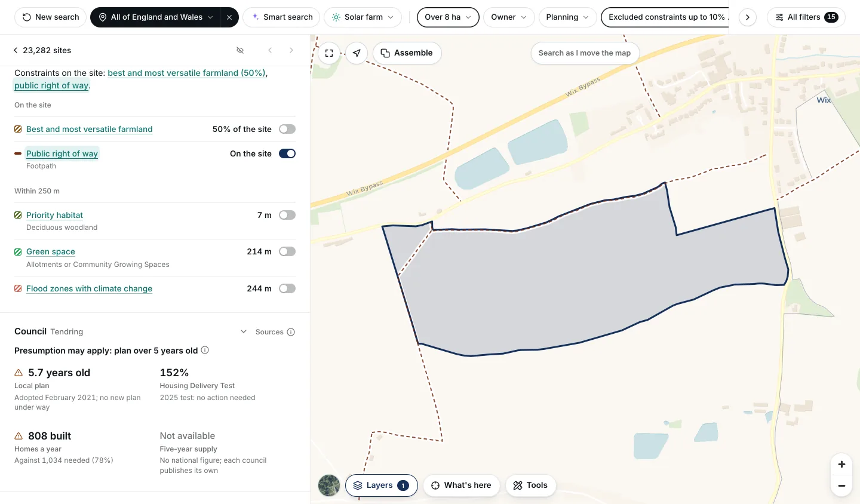Screen dimensions: 860x504
Task: Open Smart search
Action: click(282, 17)
